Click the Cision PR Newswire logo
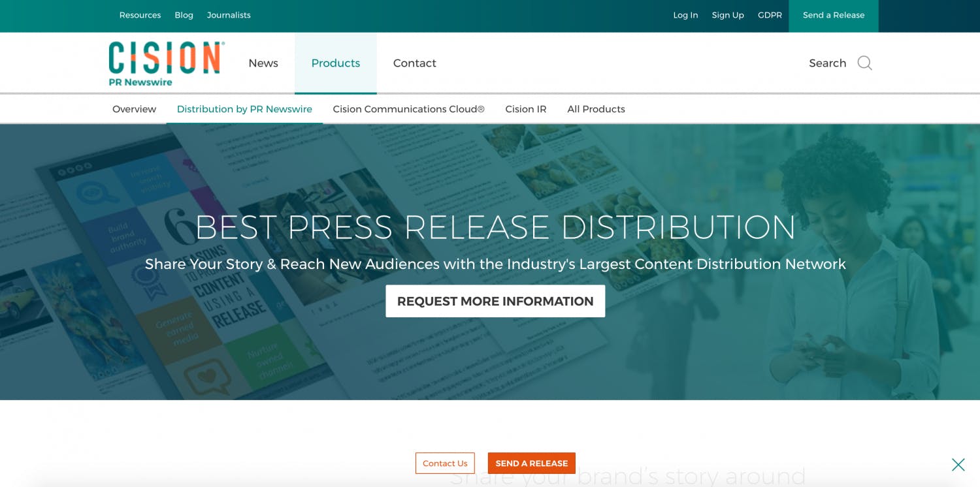The image size is (980, 487). coord(167,63)
